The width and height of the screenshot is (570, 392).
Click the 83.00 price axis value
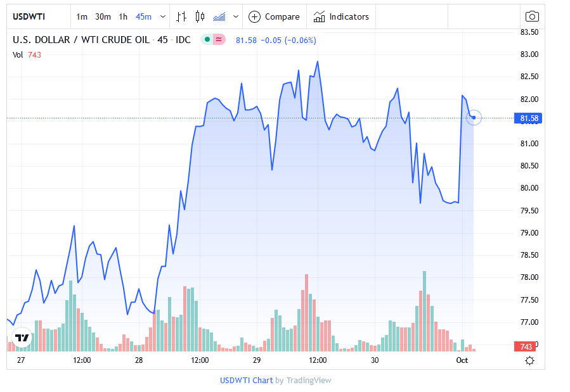[x=529, y=54]
